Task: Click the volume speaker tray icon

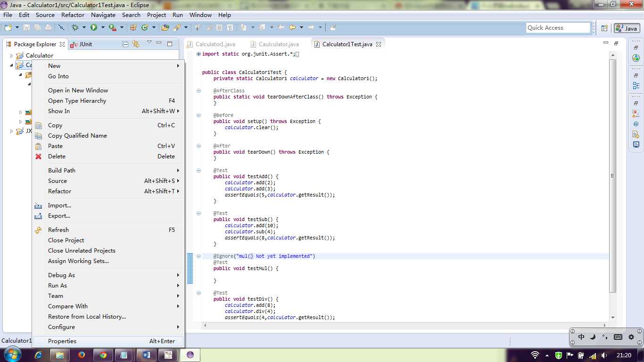Action: pyautogui.click(x=604, y=355)
